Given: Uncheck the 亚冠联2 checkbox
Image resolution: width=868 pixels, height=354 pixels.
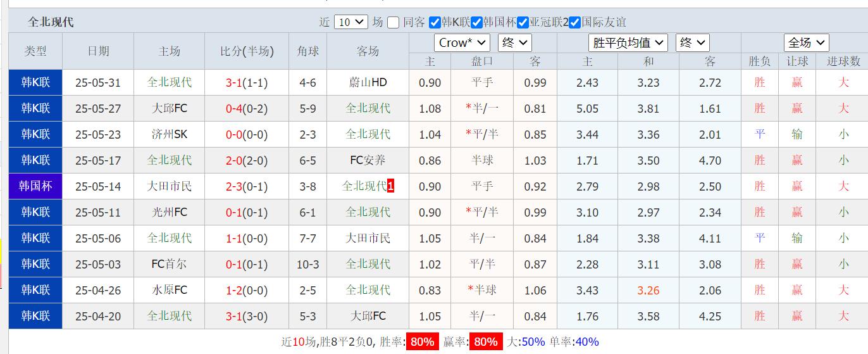Looking at the screenshot, I should point(523,22).
